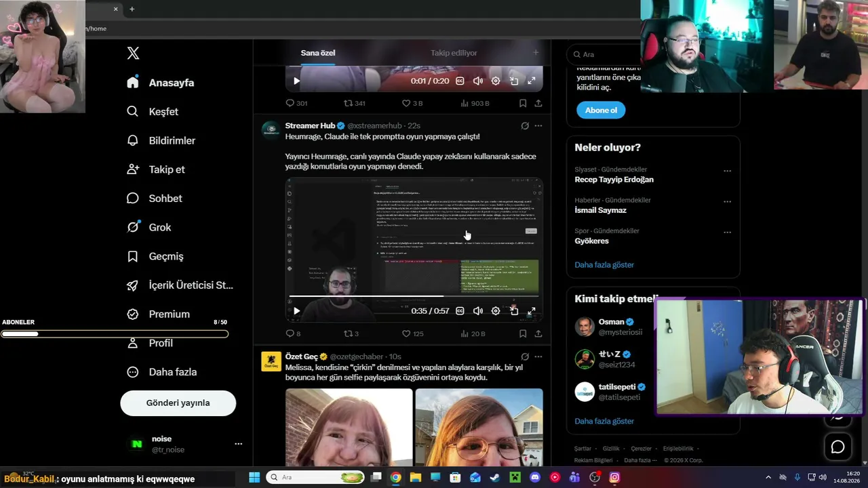Open options for the İsmail Saymaz trend

[x=727, y=201]
